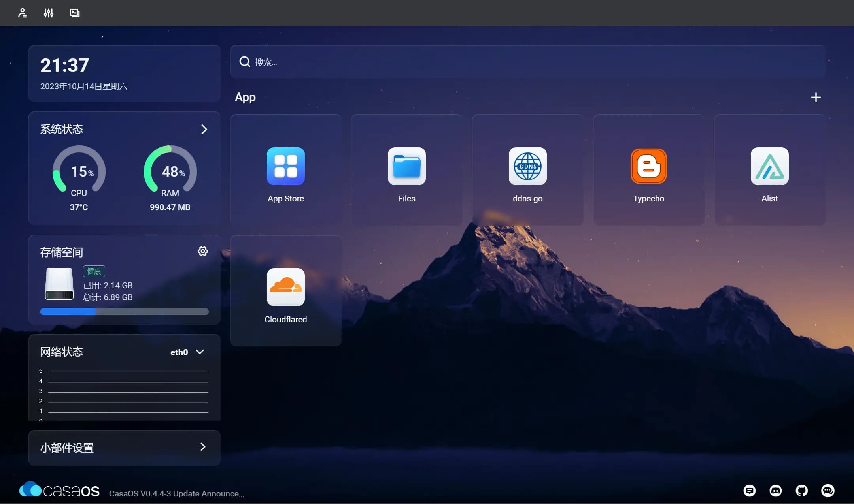Open the account profile icon

coord(23,13)
